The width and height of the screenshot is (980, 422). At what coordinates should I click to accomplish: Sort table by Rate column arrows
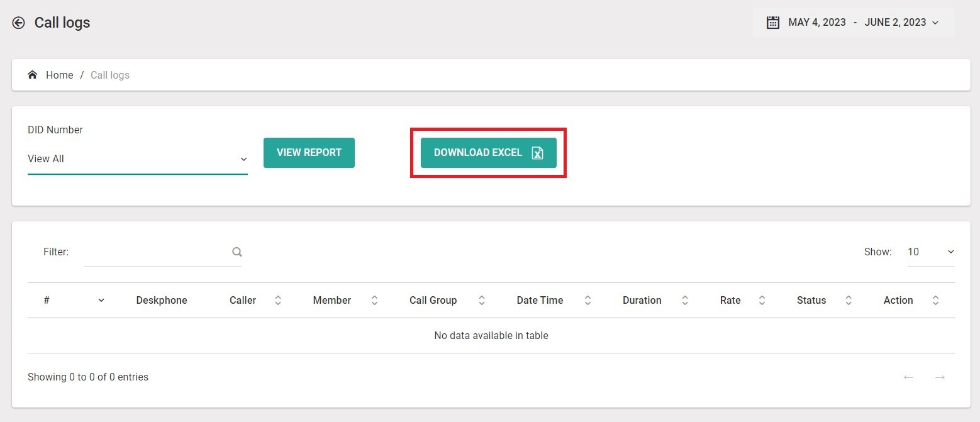point(762,301)
